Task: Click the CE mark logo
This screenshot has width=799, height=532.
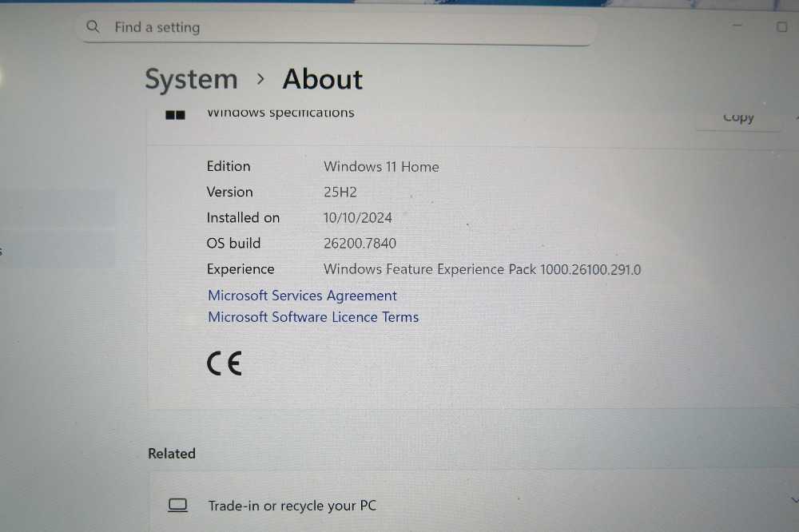Action: 225,363
